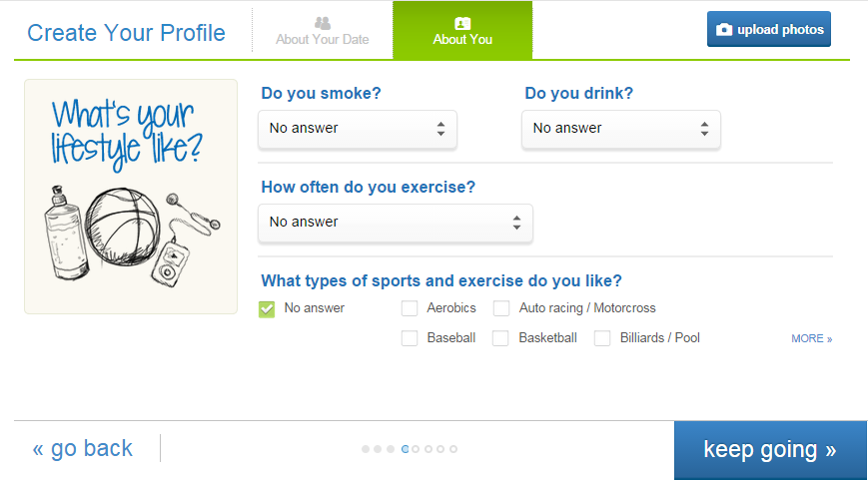Viewport: 868px width, 480px height.
Task: Tick the Basketball checkbox
Action: (501, 338)
